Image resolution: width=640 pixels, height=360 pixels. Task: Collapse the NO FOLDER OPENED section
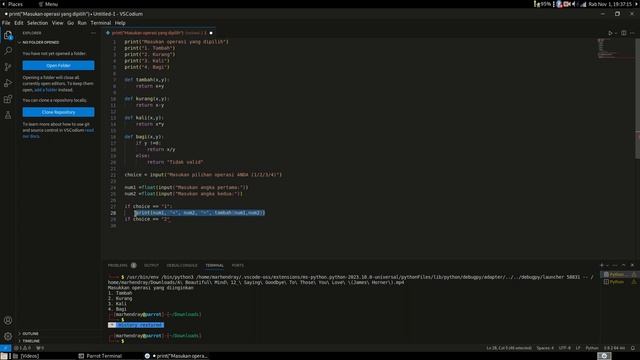pyautogui.click(x=57, y=42)
